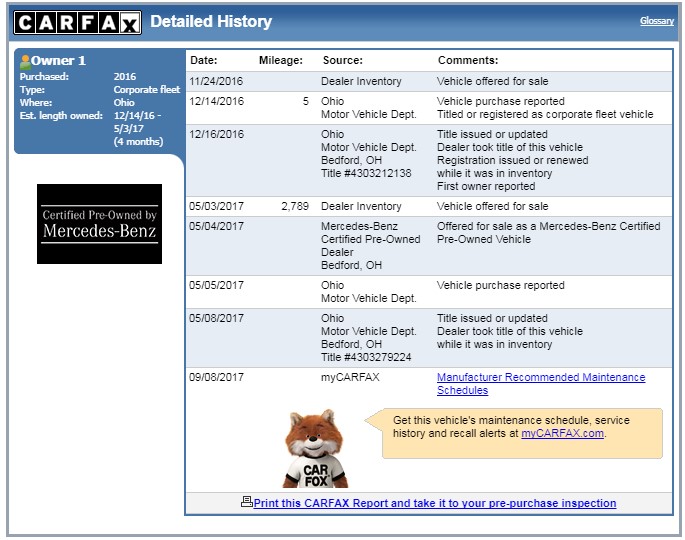Select the 11/24/2016 date cell

tap(216, 81)
